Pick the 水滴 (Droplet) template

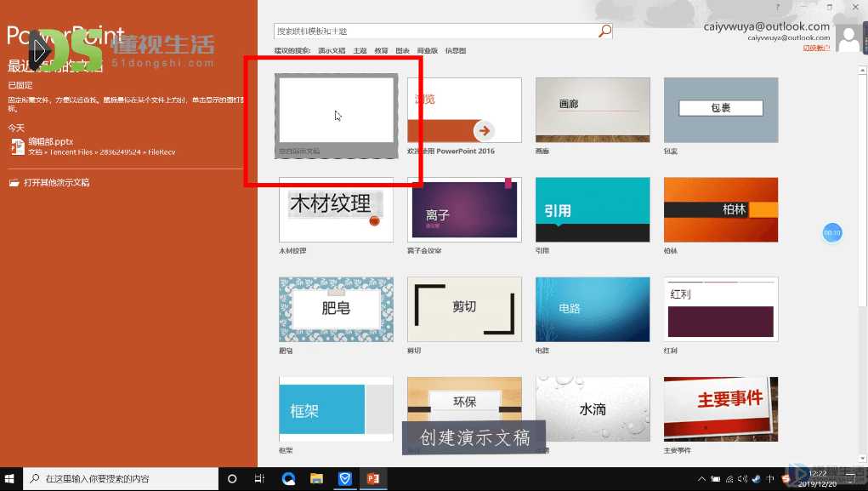tap(593, 409)
